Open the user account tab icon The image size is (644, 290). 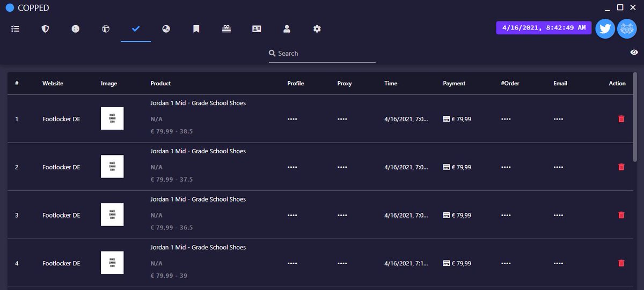click(x=287, y=29)
